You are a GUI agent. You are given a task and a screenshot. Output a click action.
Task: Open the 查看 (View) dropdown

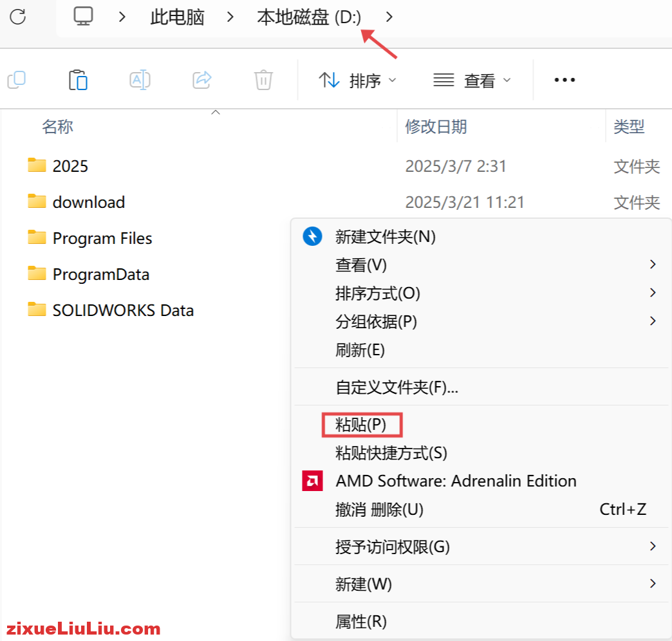click(x=474, y=80)
